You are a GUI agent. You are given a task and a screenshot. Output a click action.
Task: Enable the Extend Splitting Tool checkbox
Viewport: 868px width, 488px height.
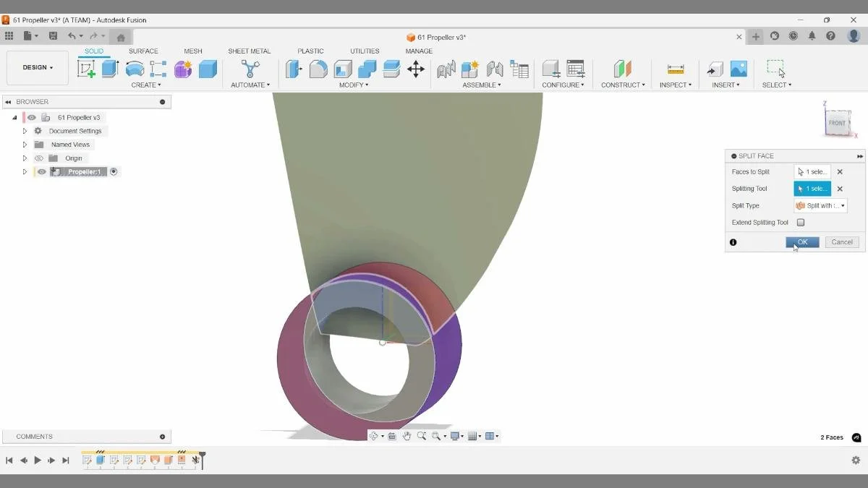(x=800, y=222)
